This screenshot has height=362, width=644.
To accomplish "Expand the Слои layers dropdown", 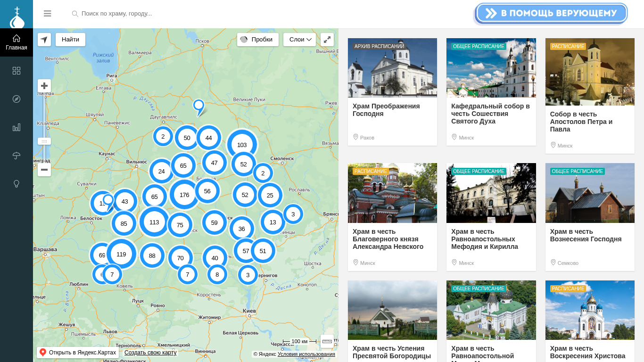I will pos(299,40).
